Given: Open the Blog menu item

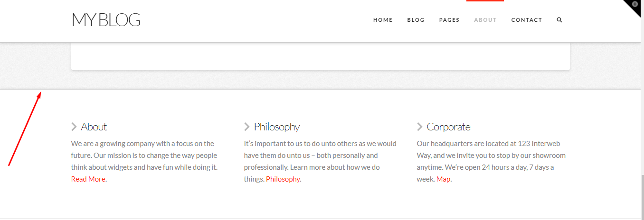Looking at the screenshot, I should (416, 20).
